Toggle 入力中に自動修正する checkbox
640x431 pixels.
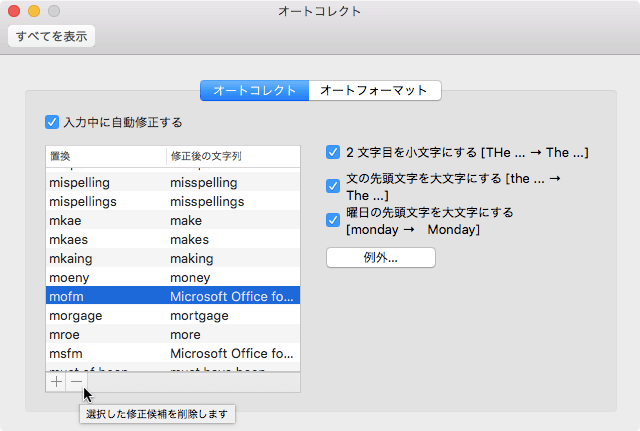[x=53, y=122]
